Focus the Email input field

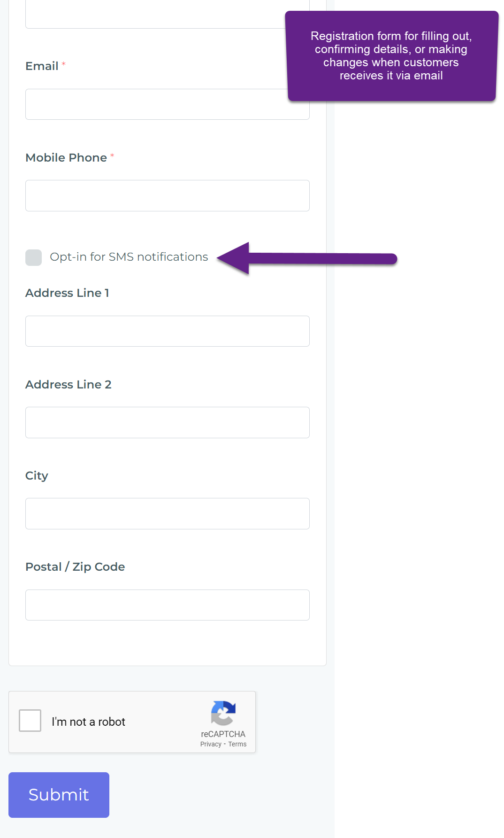(168, 104)
